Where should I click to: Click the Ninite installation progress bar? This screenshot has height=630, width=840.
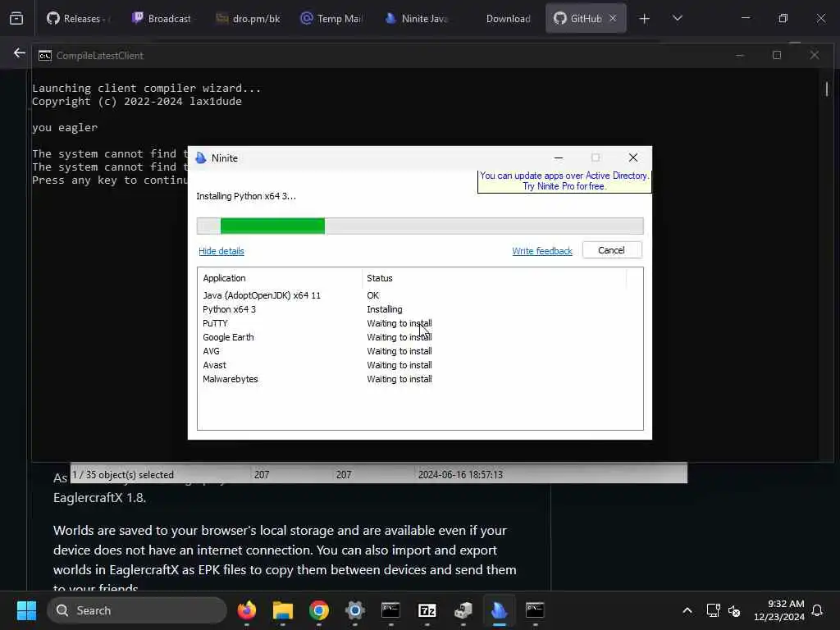tap(420, 226)
